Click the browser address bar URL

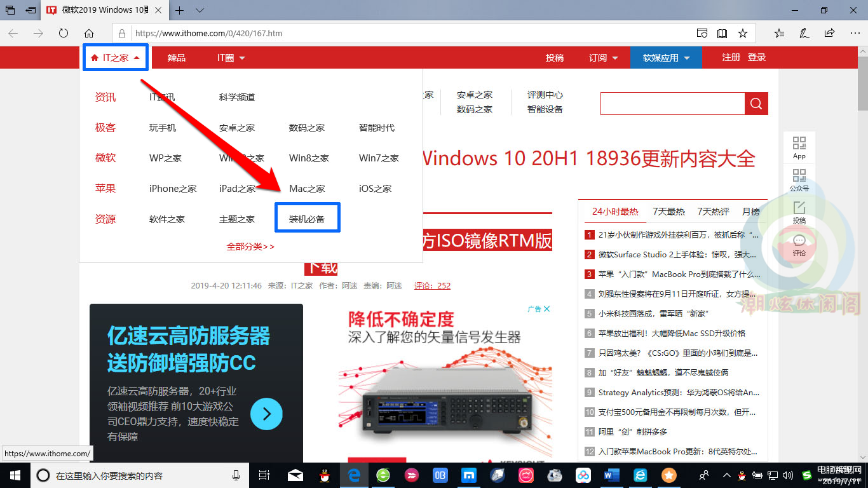[x=209, y=33]
